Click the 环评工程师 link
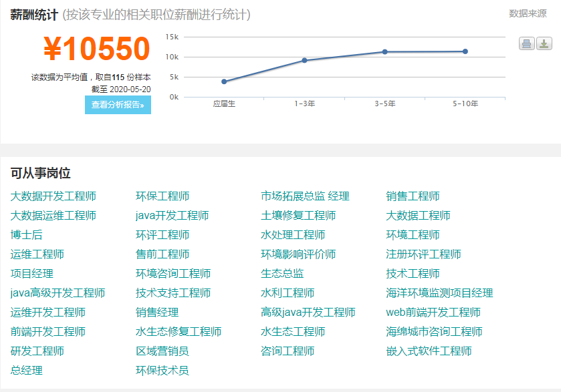The image size is (561, 392). [162, 235]
